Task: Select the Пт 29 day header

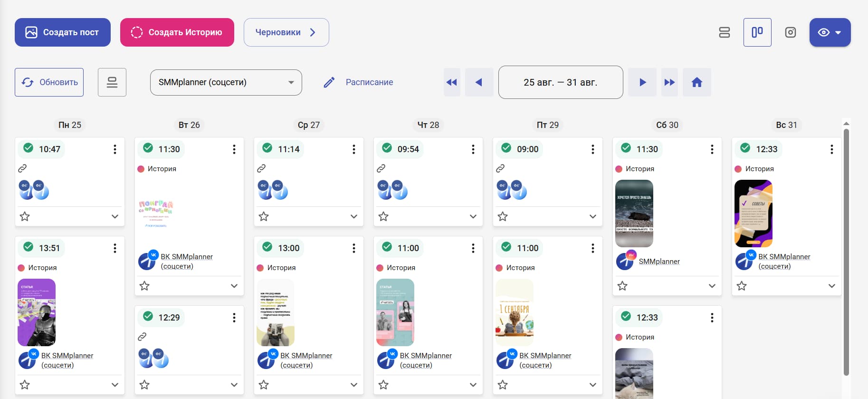Action: pos(548,125)
